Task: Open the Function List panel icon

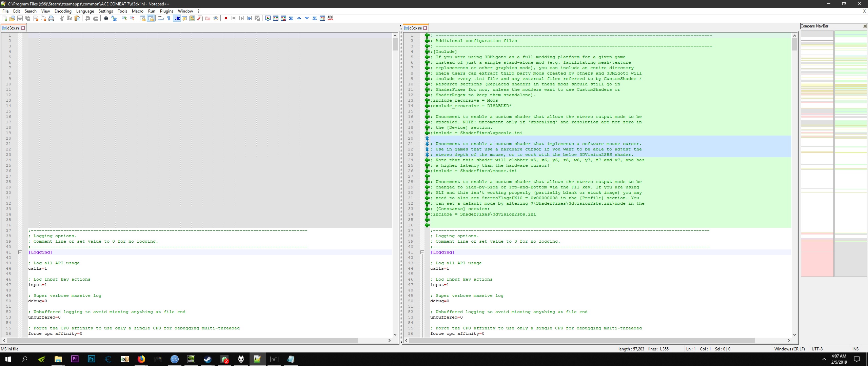Action: pyautogui.click(x=200, y=18)
